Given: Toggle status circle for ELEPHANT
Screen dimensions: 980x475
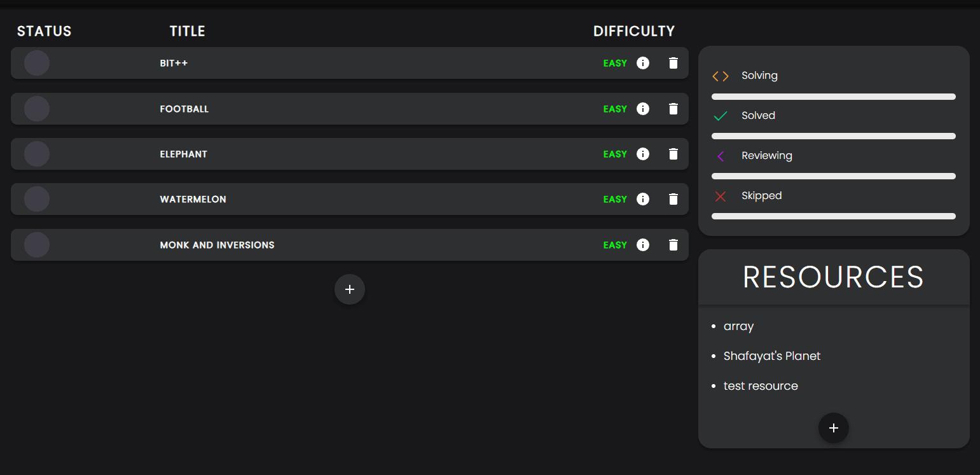Looking at the screenshot, I should [37, 154].
